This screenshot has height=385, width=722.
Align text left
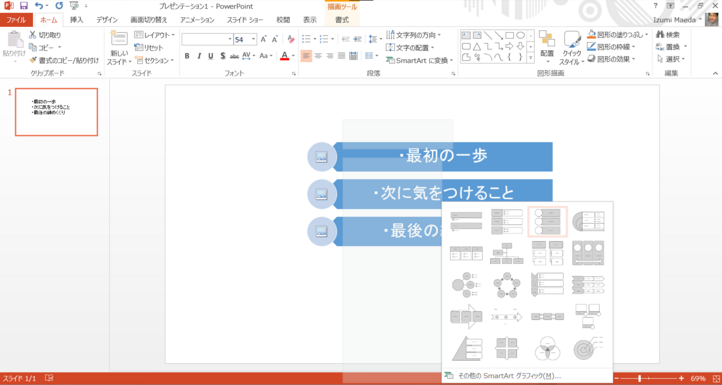coord(306,56)
